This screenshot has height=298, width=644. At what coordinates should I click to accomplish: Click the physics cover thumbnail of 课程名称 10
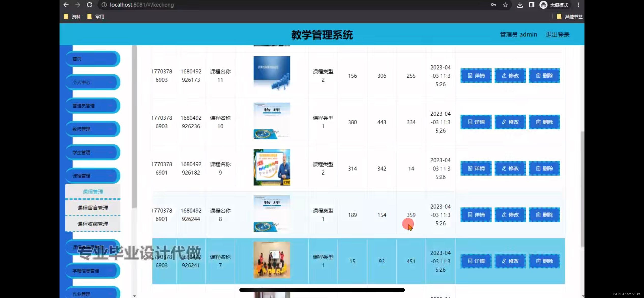coord(272,121)
